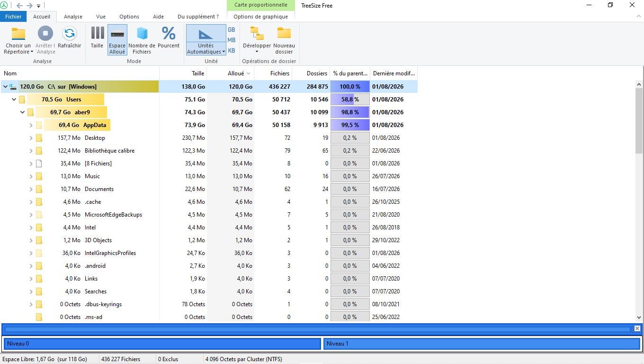Create a Nouveau dossier
This screenshot has width=644, height=364.
pos(284,40)
